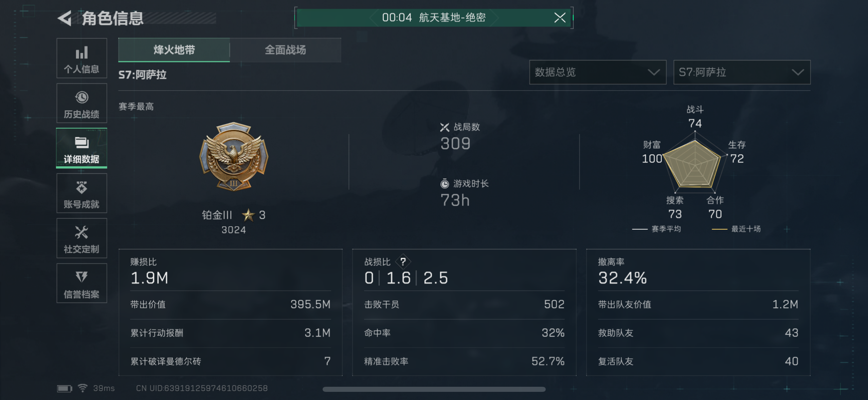Click the horizontal scrollbar at the bottom
This screenshot has width=868, height=400.
coord(434,389)
